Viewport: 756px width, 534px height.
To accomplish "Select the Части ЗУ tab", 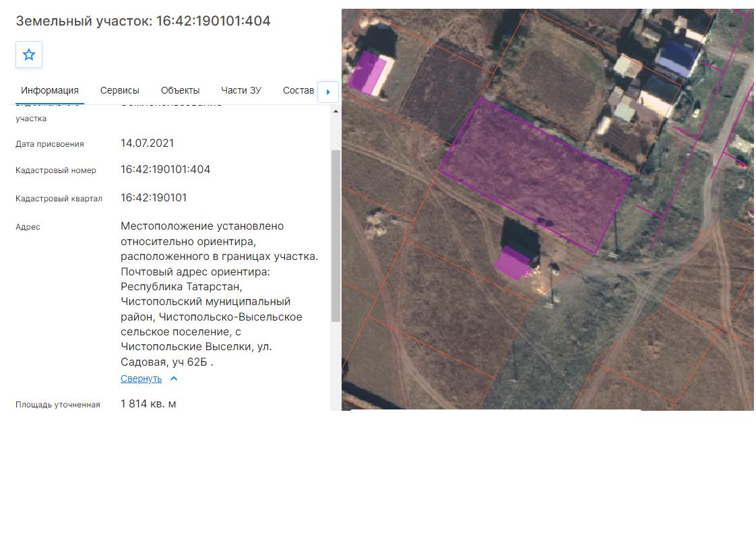I will [x=241, y=91].
